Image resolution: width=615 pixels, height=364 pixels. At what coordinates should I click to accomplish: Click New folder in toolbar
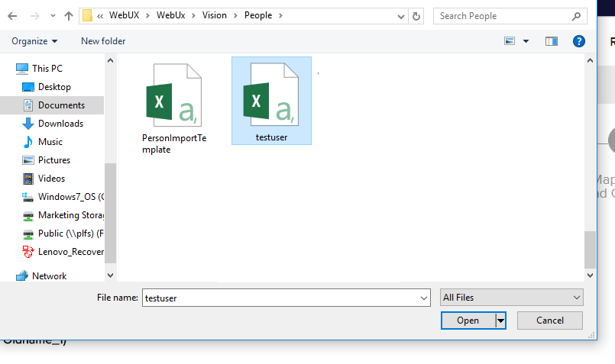click(103, 41)
